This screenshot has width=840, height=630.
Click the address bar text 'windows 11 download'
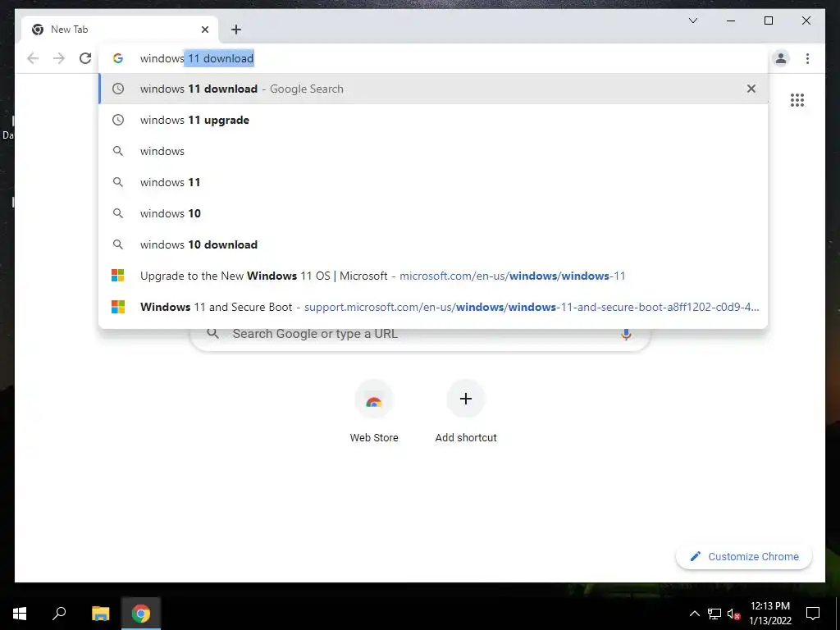[197, 58]
